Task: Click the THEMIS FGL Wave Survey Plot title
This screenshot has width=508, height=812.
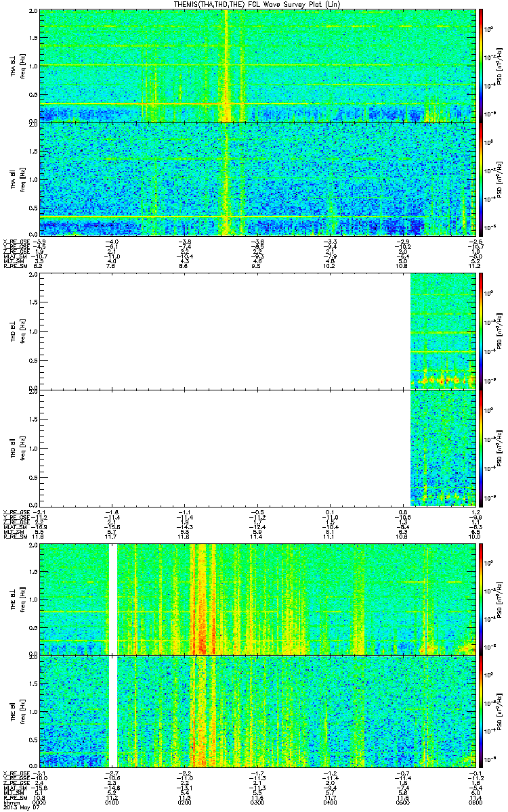Action: pyautogui.click(x=257, y=4)
